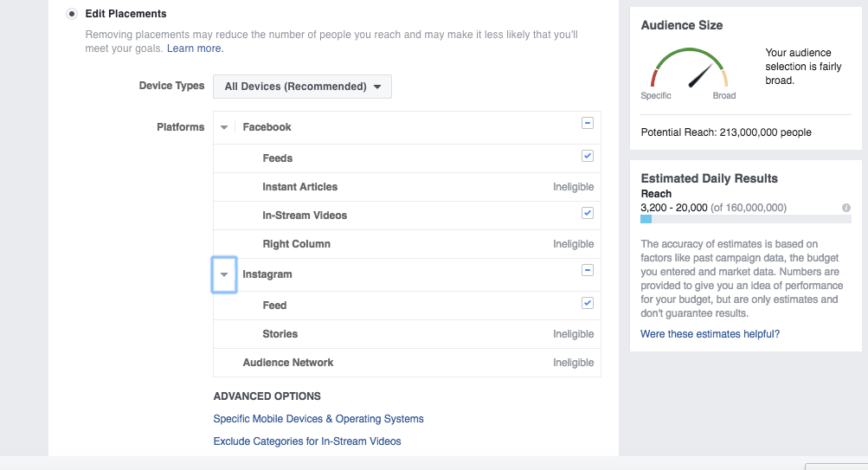The image size is (868, 470).
Task: Collapse the Instagram platform arrow
Action: pyautogui.click(x=224, y=274)
